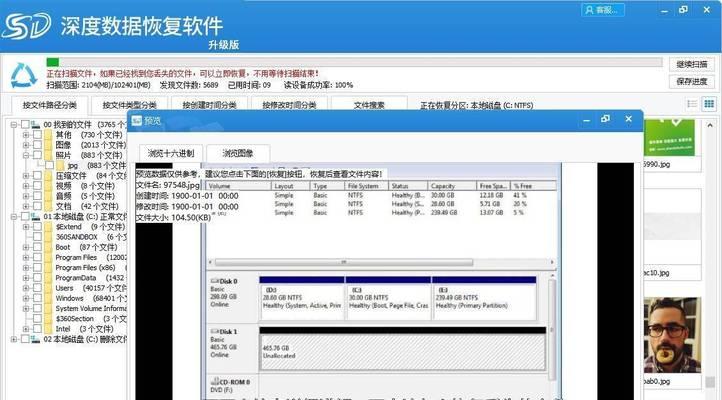Switch to grid thumbnail view icon
Viewport: 722px width, 400px height.
[709, 104]
